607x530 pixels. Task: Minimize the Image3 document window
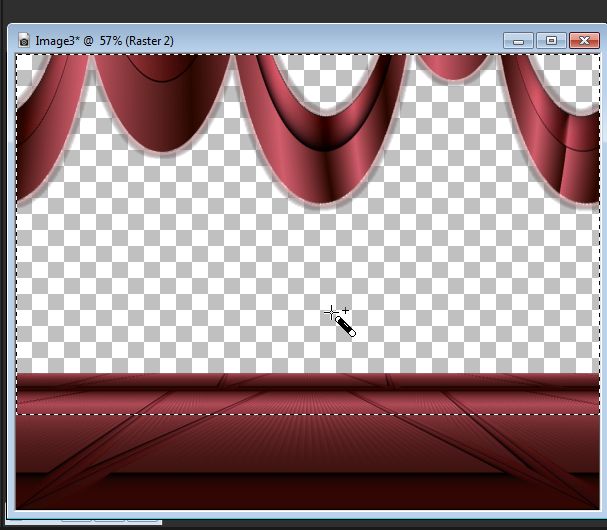[519, 41]
